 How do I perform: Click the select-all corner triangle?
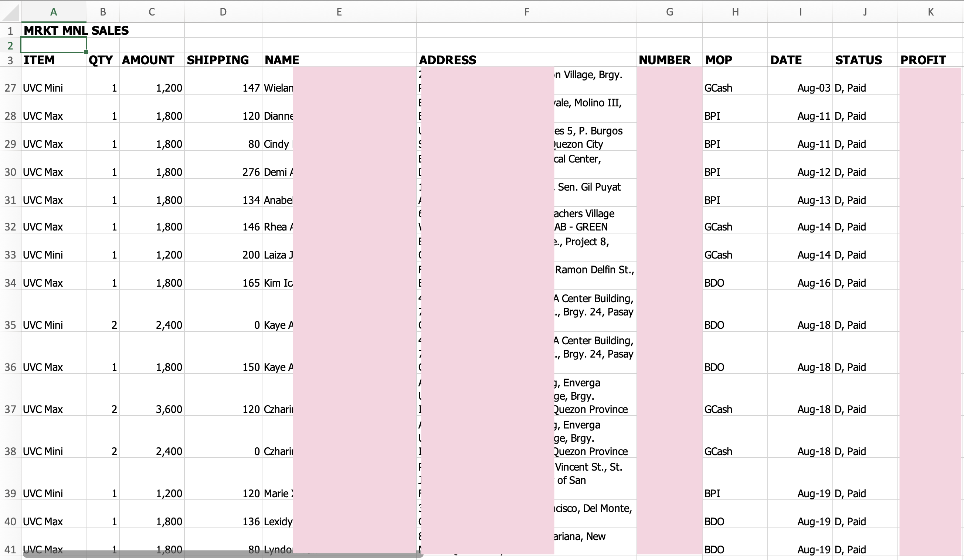10,12
